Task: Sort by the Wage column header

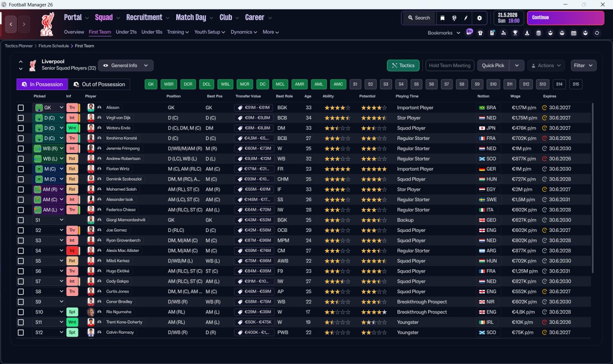Action: (515, 96)
